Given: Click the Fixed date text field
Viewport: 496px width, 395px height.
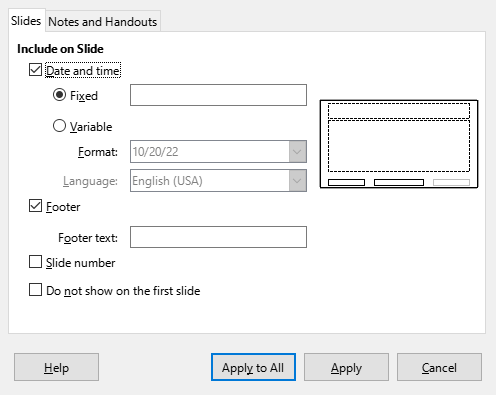Looking at the screenshot, I should 218,95.
